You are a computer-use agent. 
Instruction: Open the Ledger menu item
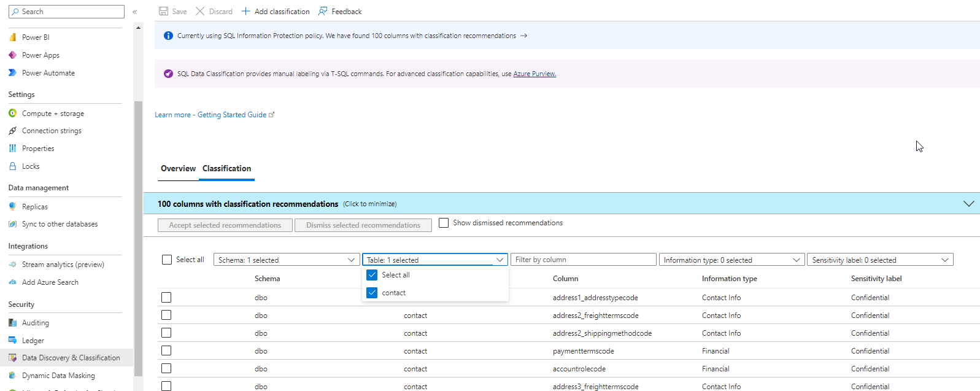point(33,341)
